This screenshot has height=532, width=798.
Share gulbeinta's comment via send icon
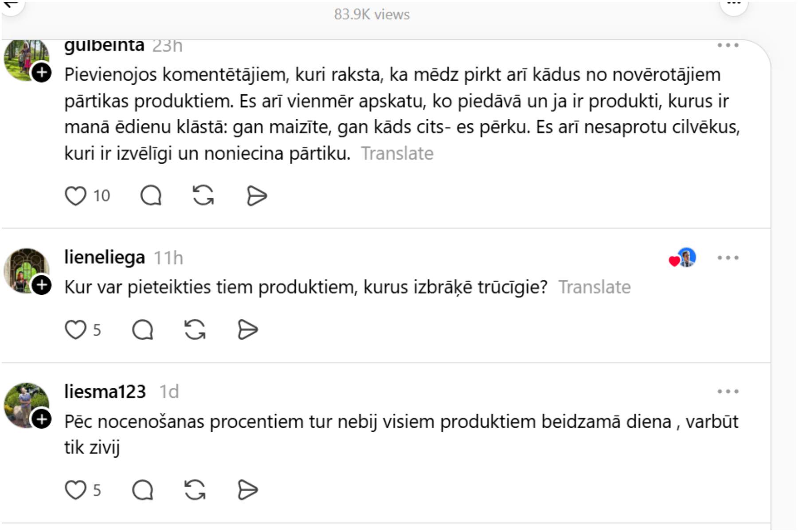click(x=257, y=196)
